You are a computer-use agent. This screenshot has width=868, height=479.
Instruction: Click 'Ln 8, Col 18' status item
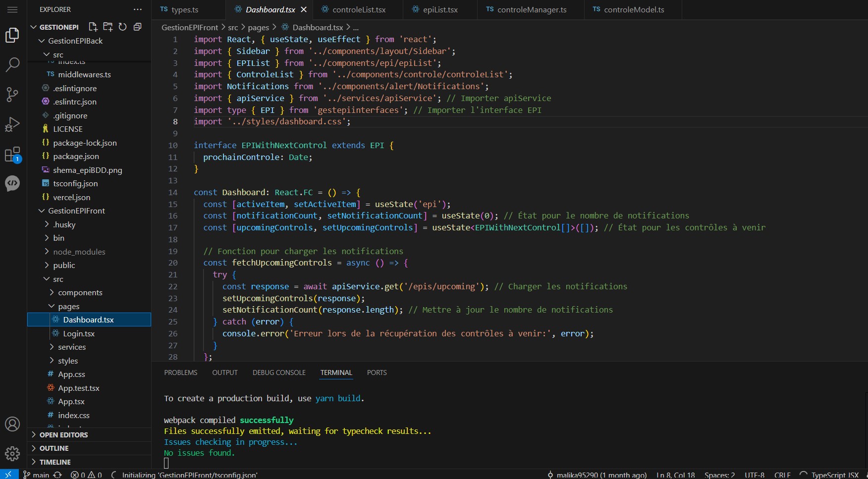coord(675,475)
